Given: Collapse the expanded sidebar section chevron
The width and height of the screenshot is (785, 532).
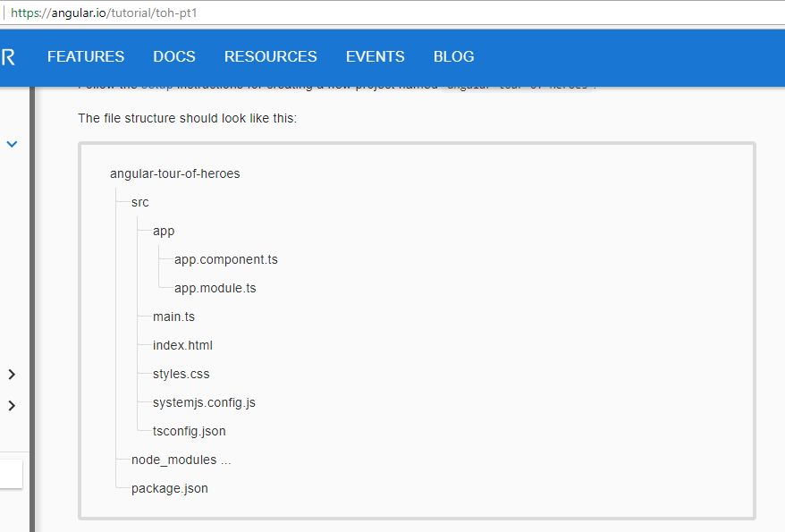Looking at the screenshot, I should coord(12,143).
